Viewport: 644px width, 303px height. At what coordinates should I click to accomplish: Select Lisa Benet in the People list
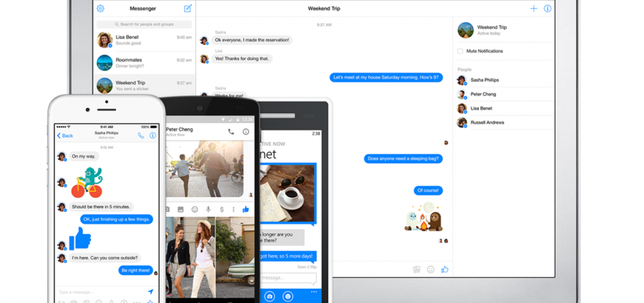click(505, 108)
